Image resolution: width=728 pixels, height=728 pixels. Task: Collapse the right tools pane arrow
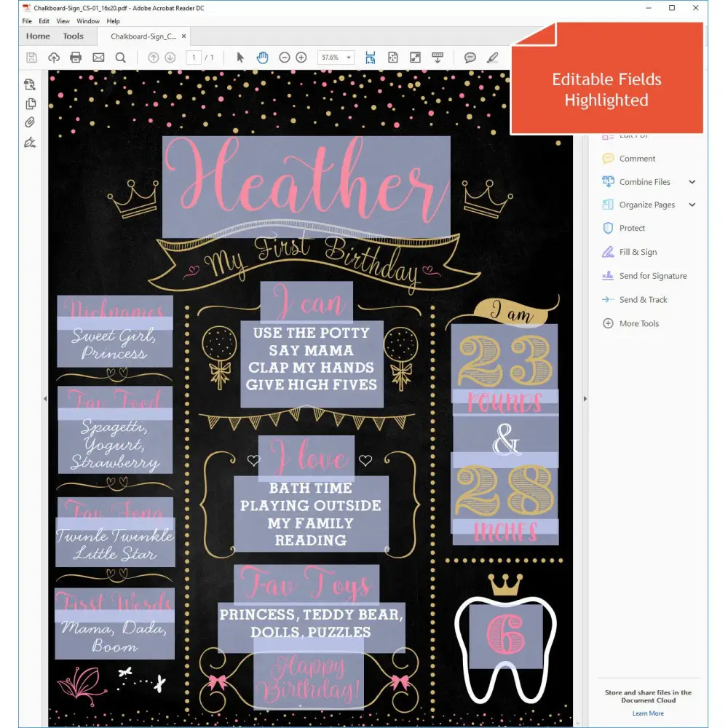tap(584, 398)
